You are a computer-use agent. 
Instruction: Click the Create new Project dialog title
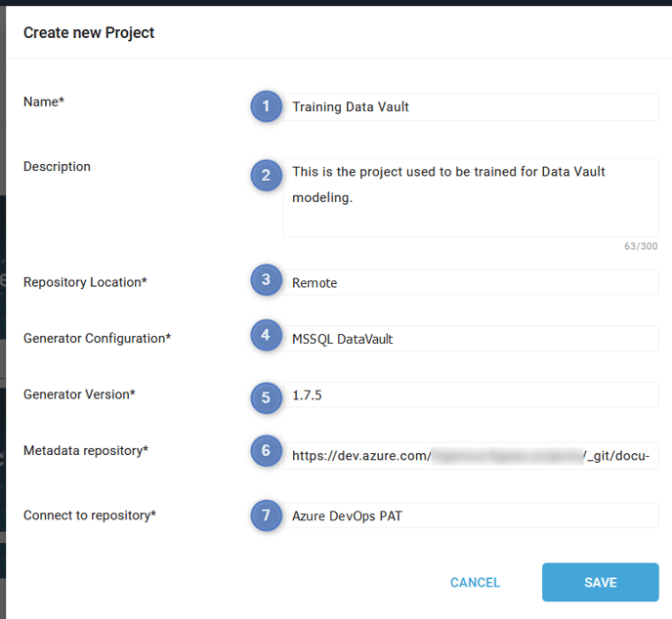89,33
